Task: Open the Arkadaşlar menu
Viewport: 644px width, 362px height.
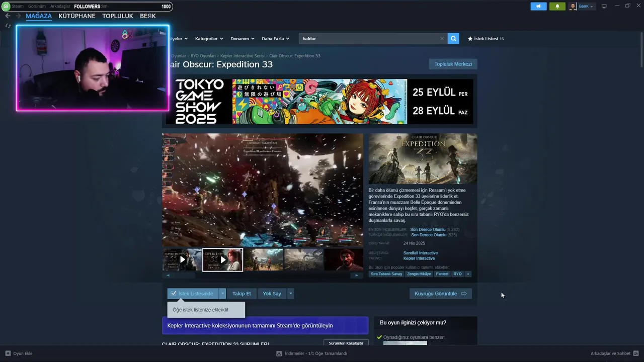Action: coord(60,6)
